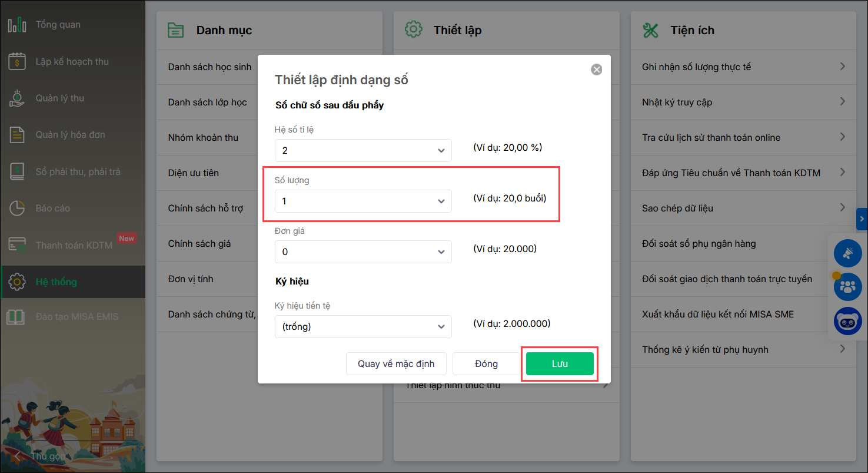This screenshot has height=473, width=868.
Task: Open the Tổng quan dashboard icon
Action: point(17,25)
